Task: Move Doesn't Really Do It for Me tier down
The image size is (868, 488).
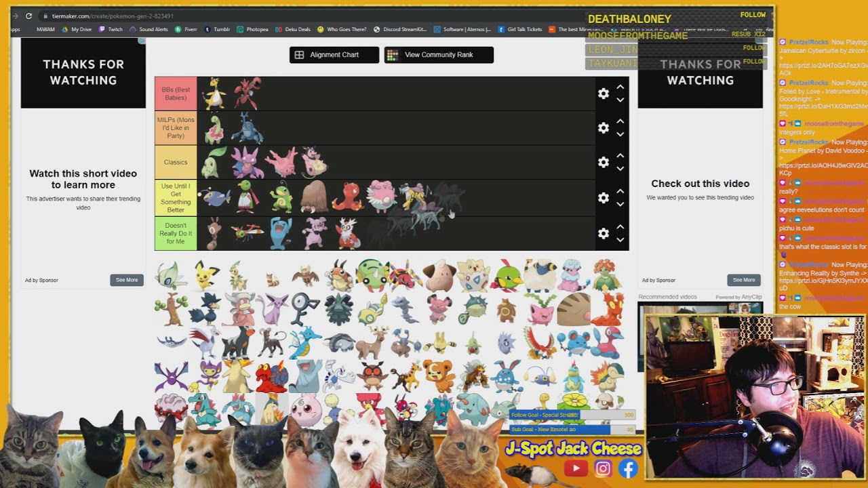Action: [x=620, y=240]
